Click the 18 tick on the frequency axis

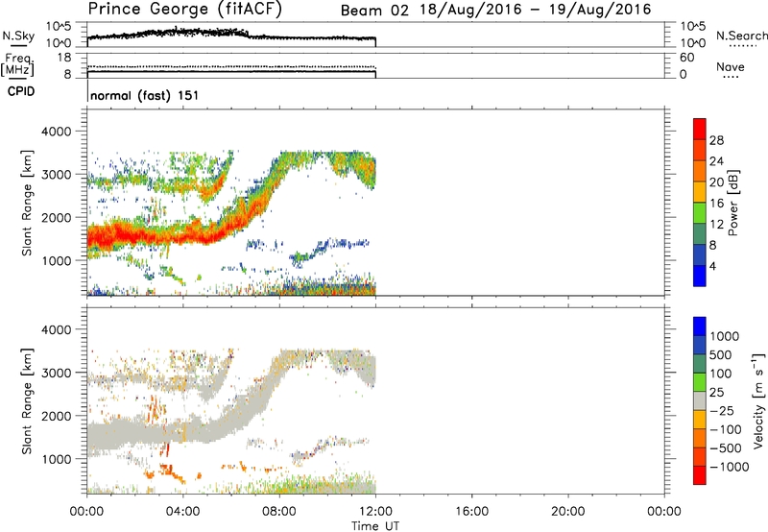[64, 58]
